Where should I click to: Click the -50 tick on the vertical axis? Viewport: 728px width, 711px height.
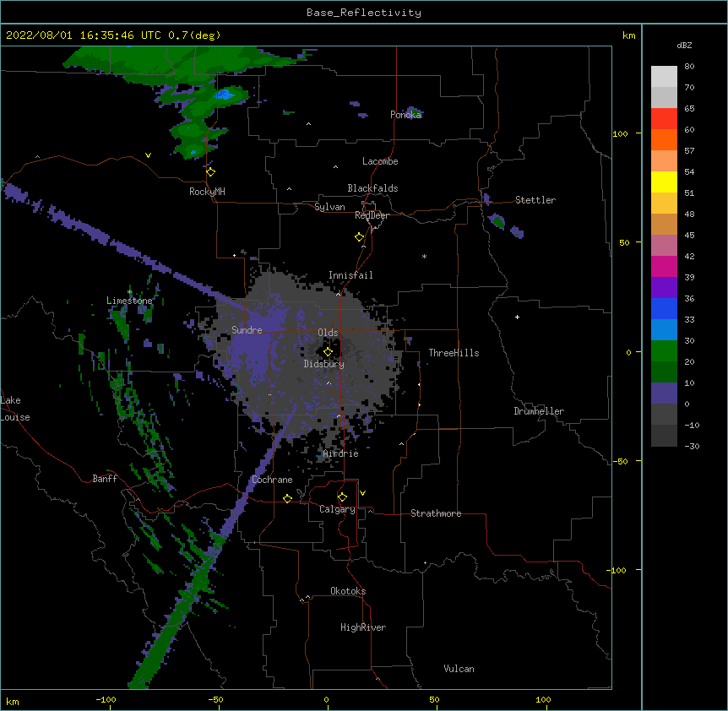620,461
